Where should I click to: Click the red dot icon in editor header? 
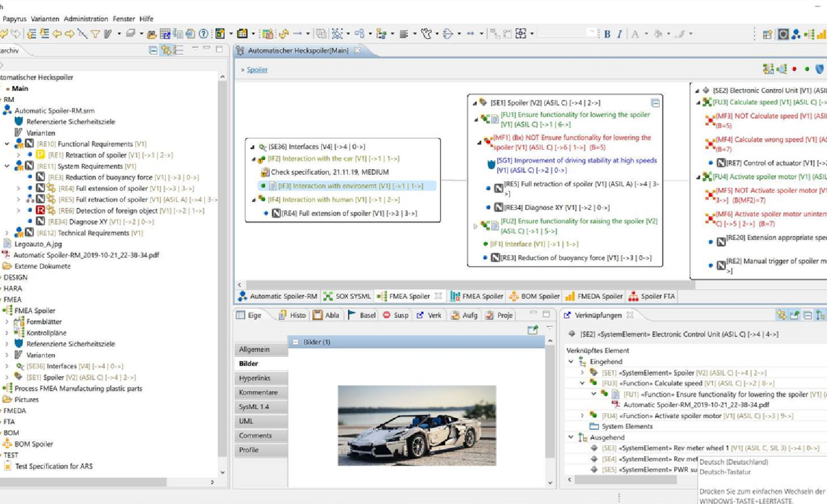794,69
